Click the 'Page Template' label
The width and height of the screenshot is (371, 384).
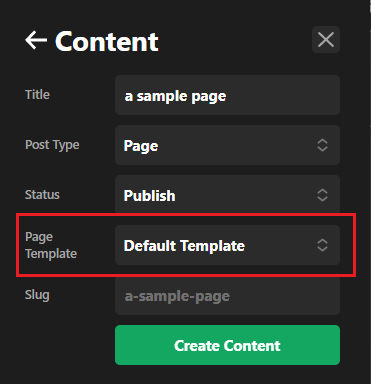tap(51, 245)
